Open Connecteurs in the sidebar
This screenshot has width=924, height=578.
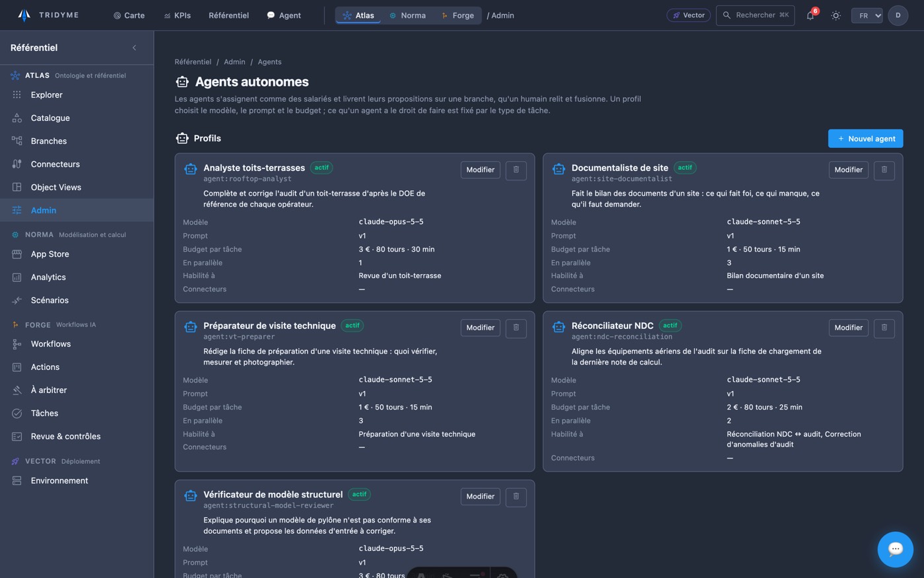point(77,164)
